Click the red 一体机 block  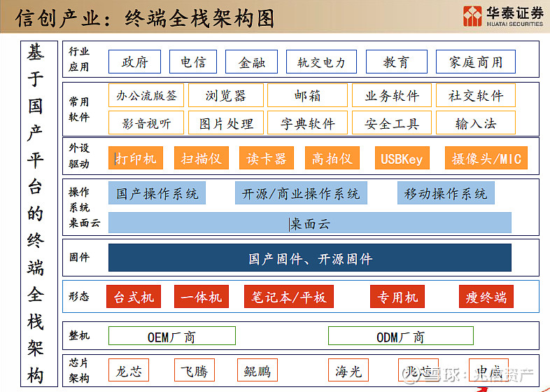[x=202, y=297]
